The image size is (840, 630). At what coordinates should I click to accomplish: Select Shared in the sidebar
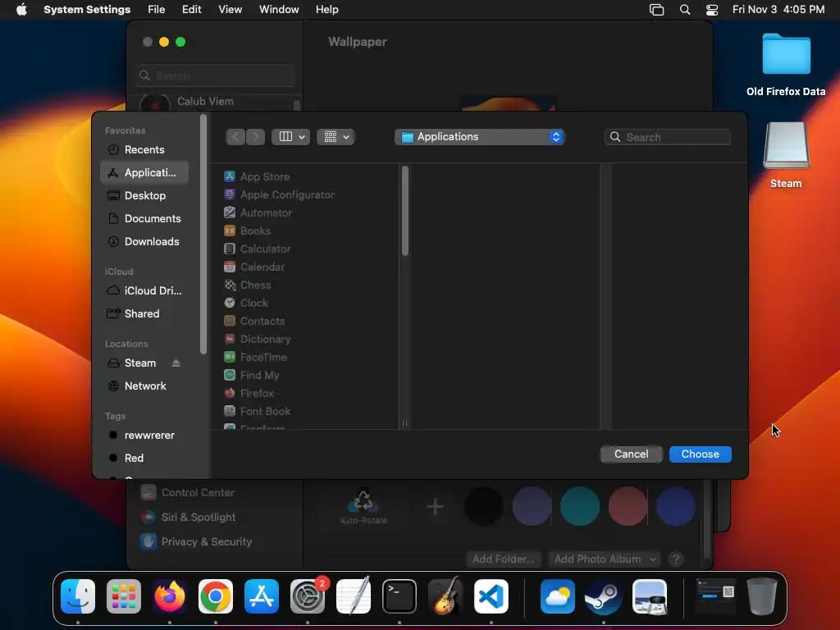coord(144,314)
